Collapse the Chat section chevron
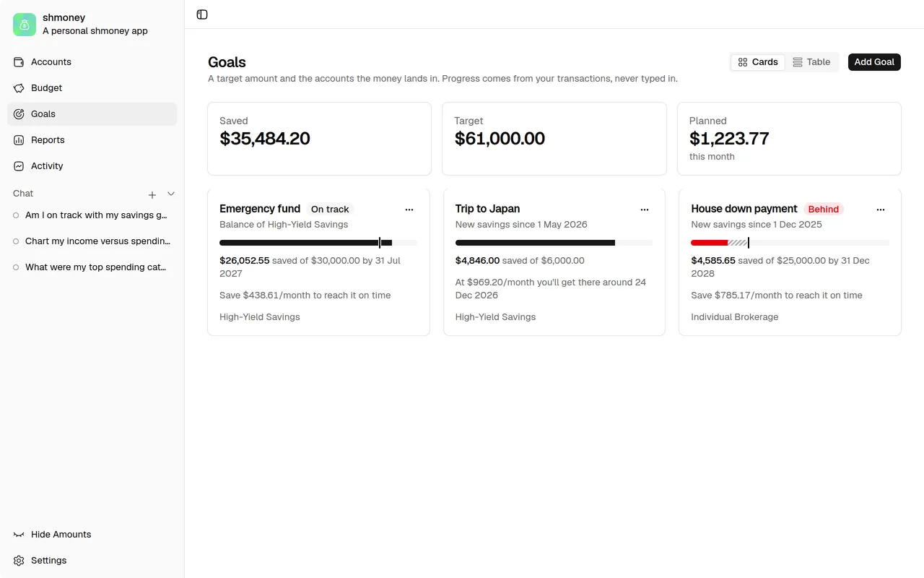 171,194
